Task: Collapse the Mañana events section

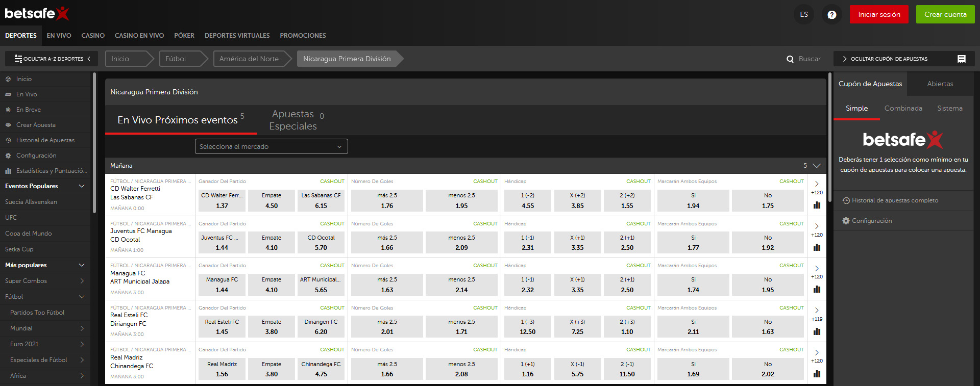Action: pyautogui.click(x=817, y=166)
